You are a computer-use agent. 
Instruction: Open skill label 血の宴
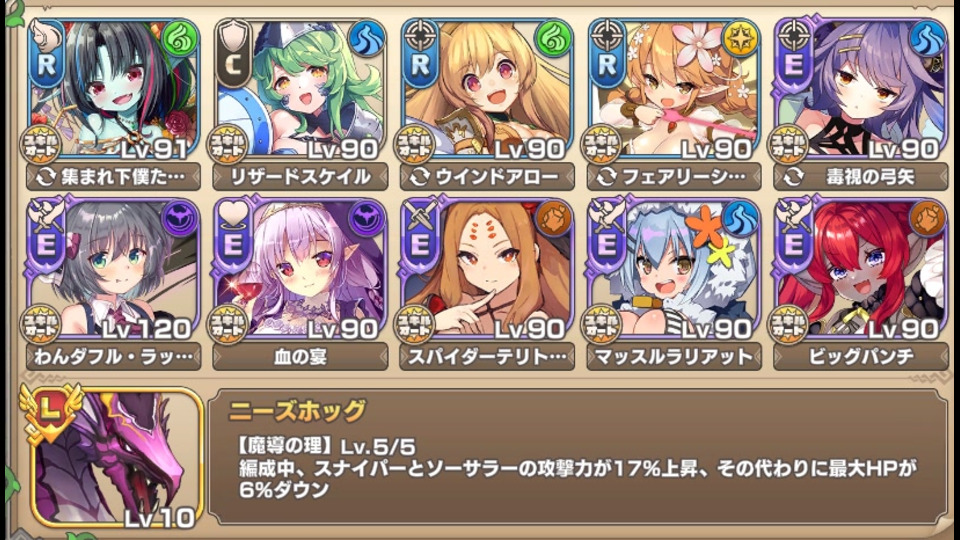[x=300, y=357]
